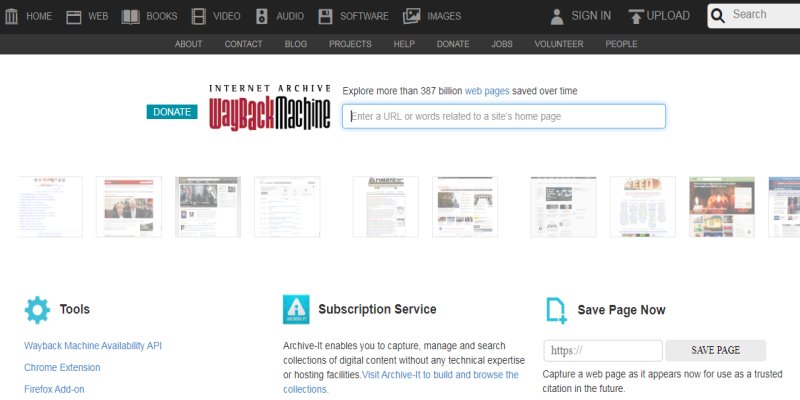Open the BLOG link
Viewport: 800px width, 400px height.
(295, 44)
